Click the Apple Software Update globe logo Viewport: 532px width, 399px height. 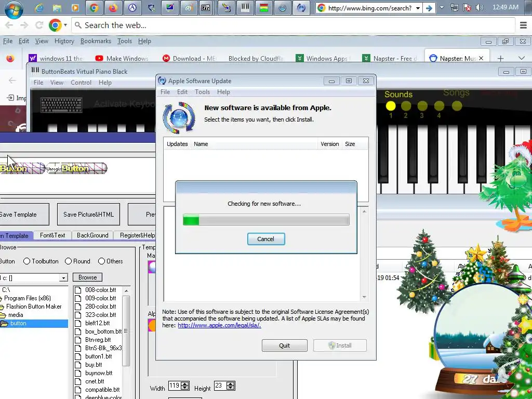(x=179, y=118)
